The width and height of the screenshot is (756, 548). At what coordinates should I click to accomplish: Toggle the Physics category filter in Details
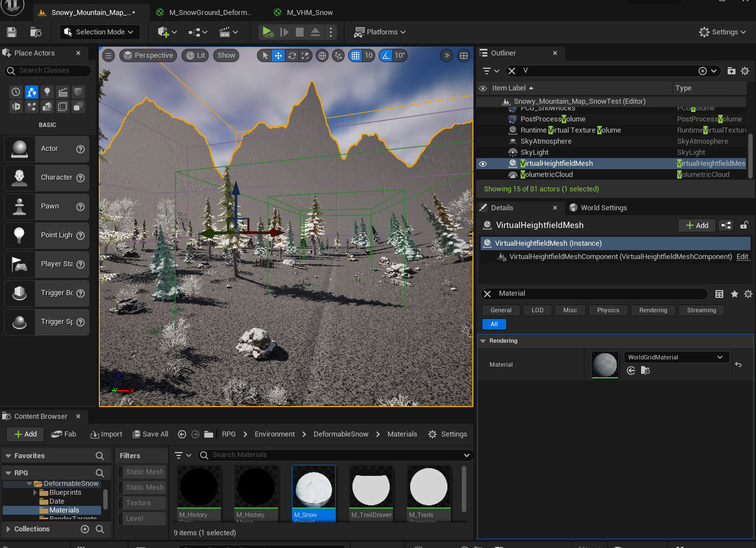pyautogui.click(x=608, y=311)
